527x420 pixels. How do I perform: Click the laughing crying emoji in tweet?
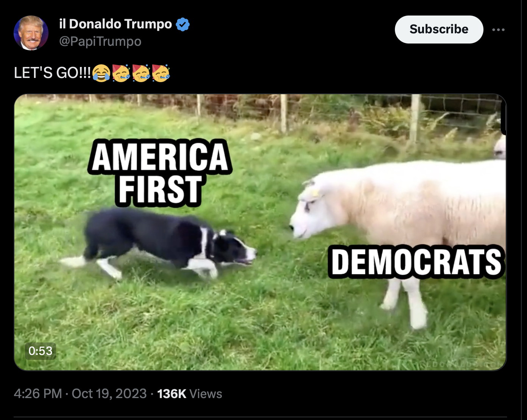pos(101,73)
